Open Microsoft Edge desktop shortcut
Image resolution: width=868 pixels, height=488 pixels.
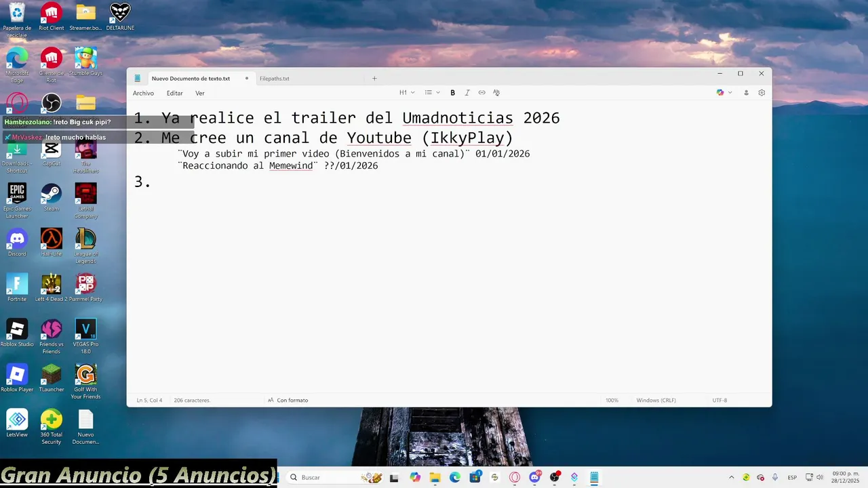(x=17, y=66)
